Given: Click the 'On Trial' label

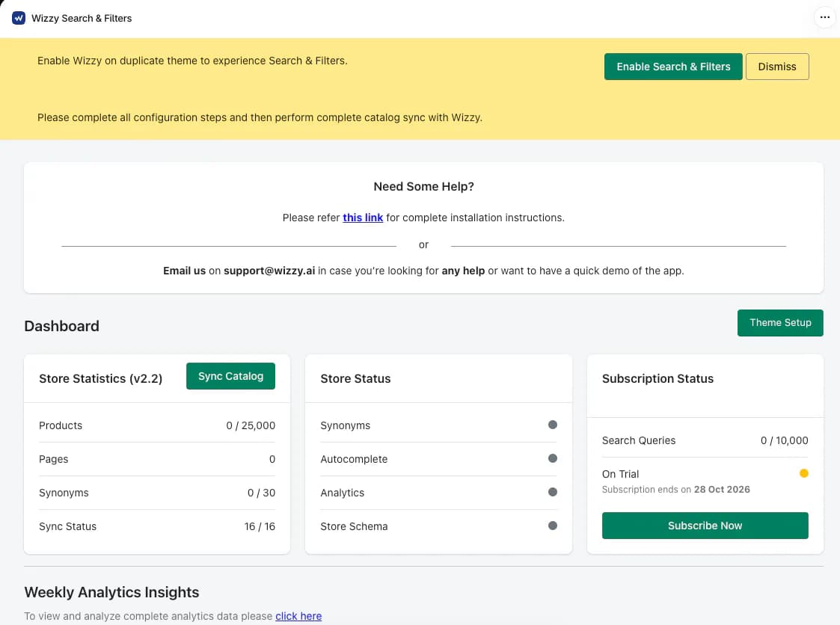Looking at the screenshot, I should point(620,474).
